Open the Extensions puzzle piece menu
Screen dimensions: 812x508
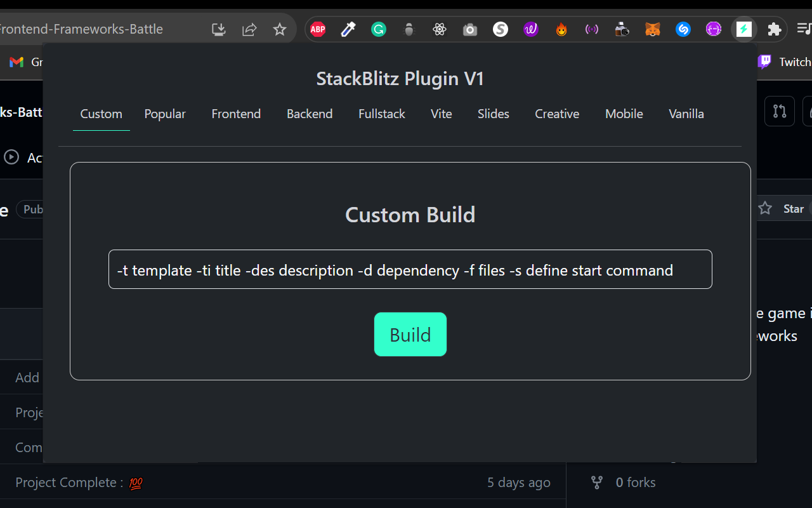pyautogui.click(x=775, y=29)
